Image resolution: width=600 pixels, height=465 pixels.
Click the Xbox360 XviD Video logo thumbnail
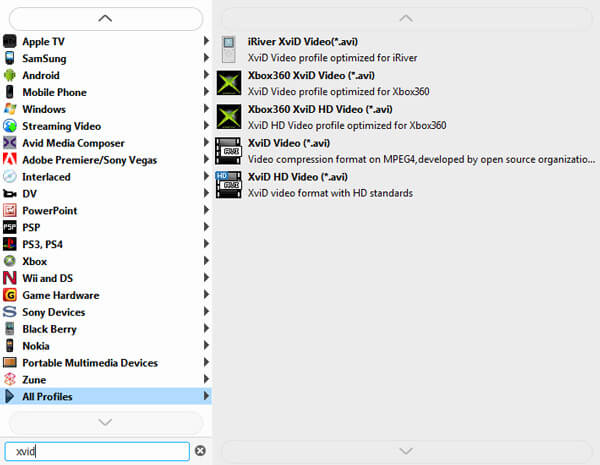pyautogui.click(x=229, y=83)
